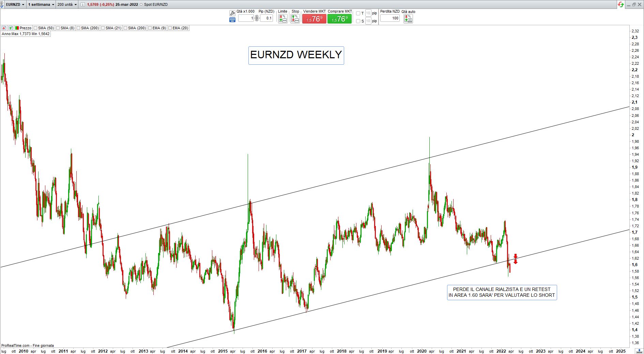
Task: Enable the SMA (8) indicator checkbox
Action: click(58, 28)
